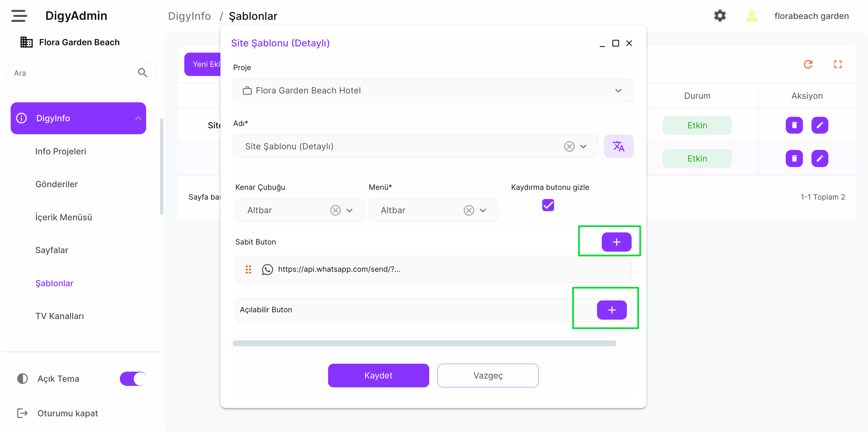The image size is (868, 432).
Task: Go to TV Kanalları menu item
Action: 60,316
